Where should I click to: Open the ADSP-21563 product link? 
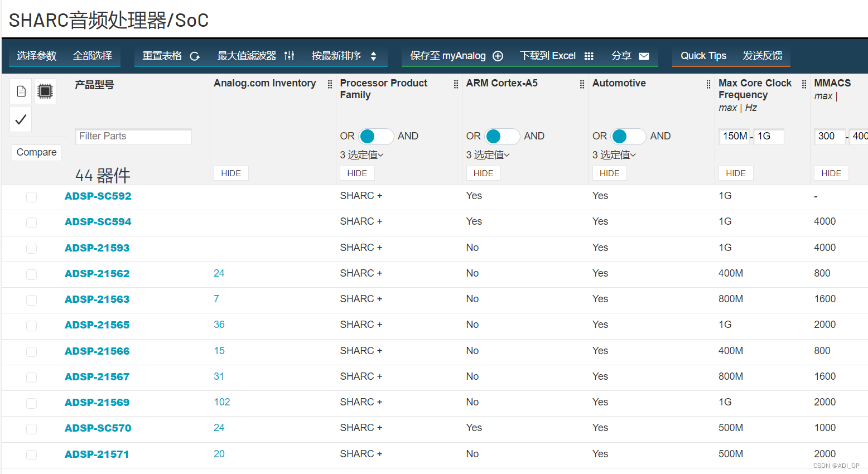coord(97,299)
